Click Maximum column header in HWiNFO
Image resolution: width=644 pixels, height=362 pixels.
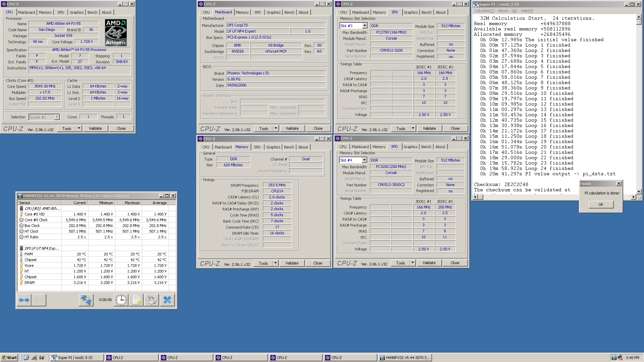[128, 203]
